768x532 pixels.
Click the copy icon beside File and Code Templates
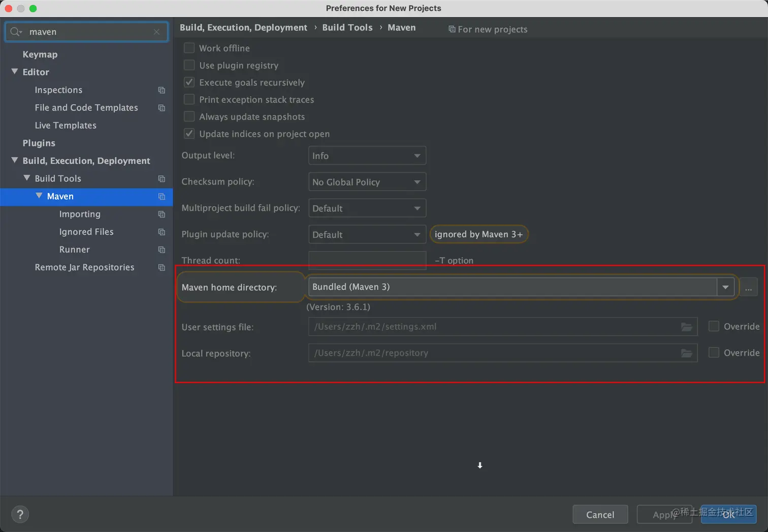162,108
